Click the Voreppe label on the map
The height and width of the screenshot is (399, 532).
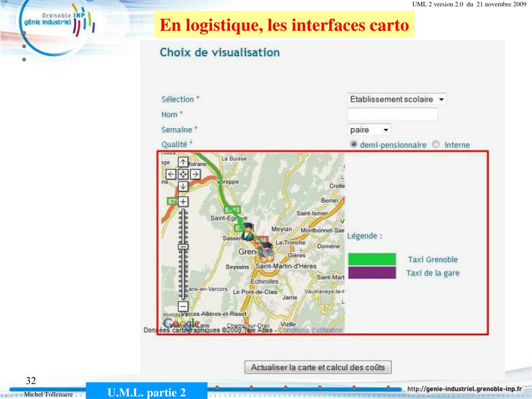(228, 182)
